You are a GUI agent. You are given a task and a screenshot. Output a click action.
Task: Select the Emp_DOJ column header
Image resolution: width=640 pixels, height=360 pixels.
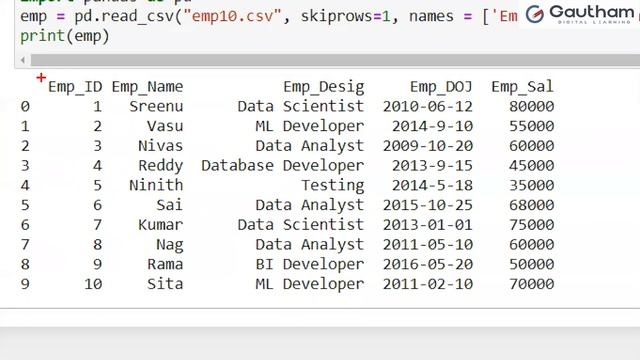pyautogui.click(x=441, y=87)
